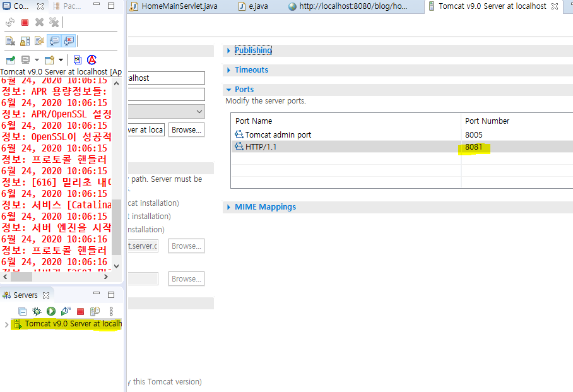This screenshot has width=573, height=392.
Task: Open the Open Console dropdown arrow
Action: coord(61,59)
